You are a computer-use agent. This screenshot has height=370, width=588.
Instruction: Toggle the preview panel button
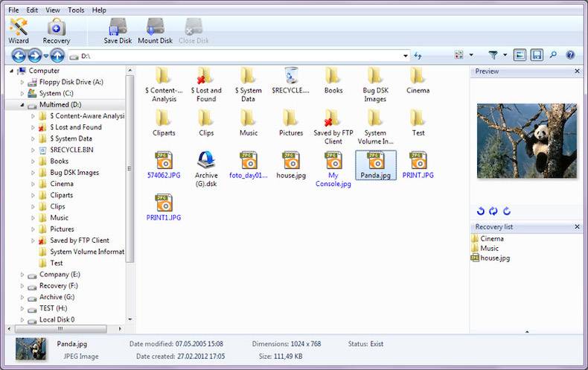(520, 55)
